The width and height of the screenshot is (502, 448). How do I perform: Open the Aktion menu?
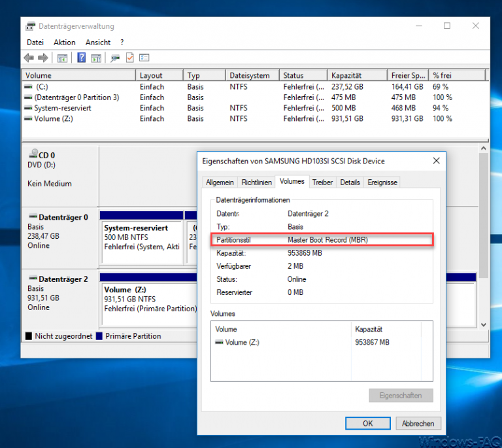[x=65, y=43]
